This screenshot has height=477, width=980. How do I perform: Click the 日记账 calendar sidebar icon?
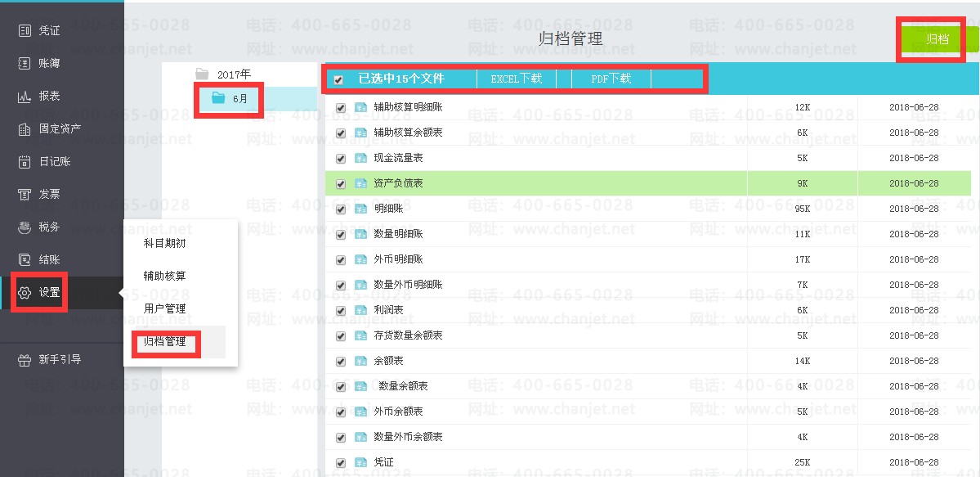click(25, 161)
